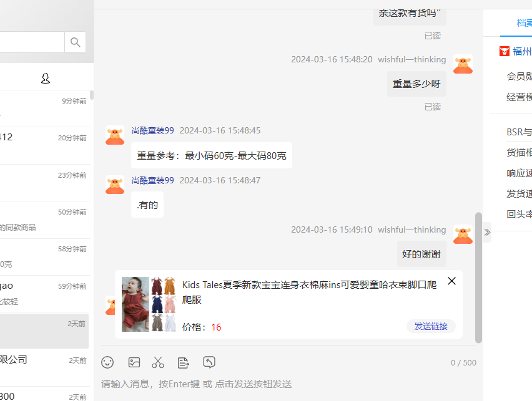The image size is (532, 401).
Task: Open sender name 尚酷童装99 at 15:48:47
Action: (153, 180)
